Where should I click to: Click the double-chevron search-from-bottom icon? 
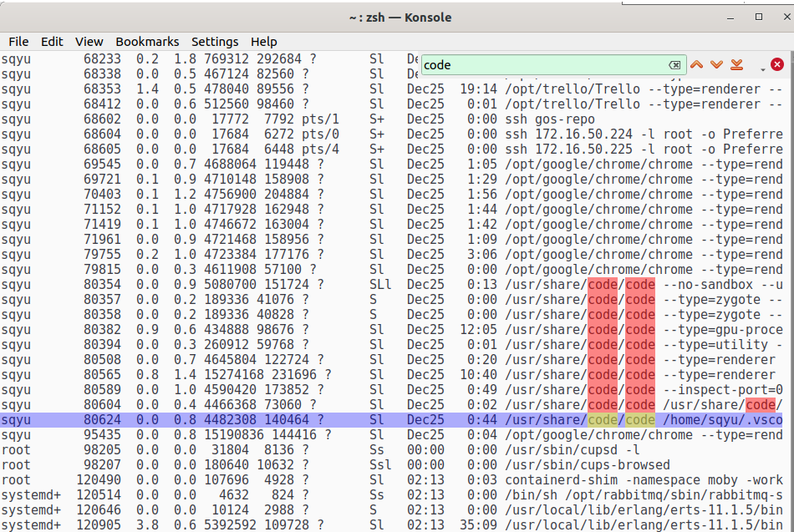[737, 64]
